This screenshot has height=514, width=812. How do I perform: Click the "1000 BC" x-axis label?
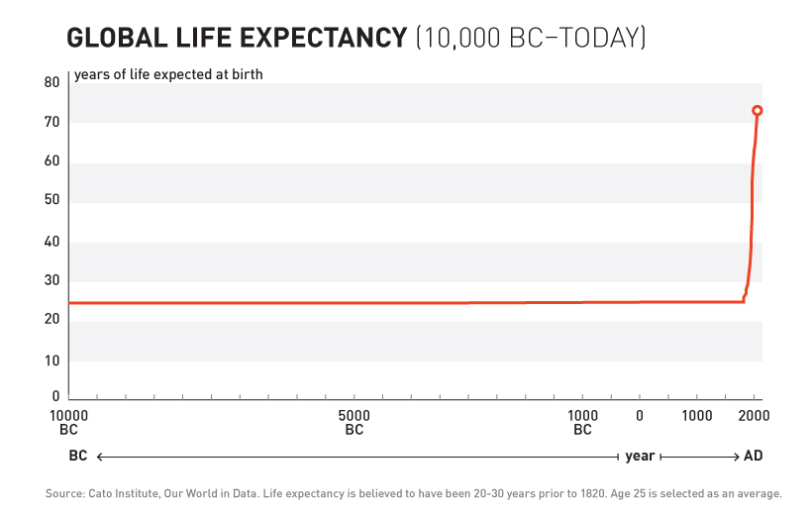[x=582, y=422]
